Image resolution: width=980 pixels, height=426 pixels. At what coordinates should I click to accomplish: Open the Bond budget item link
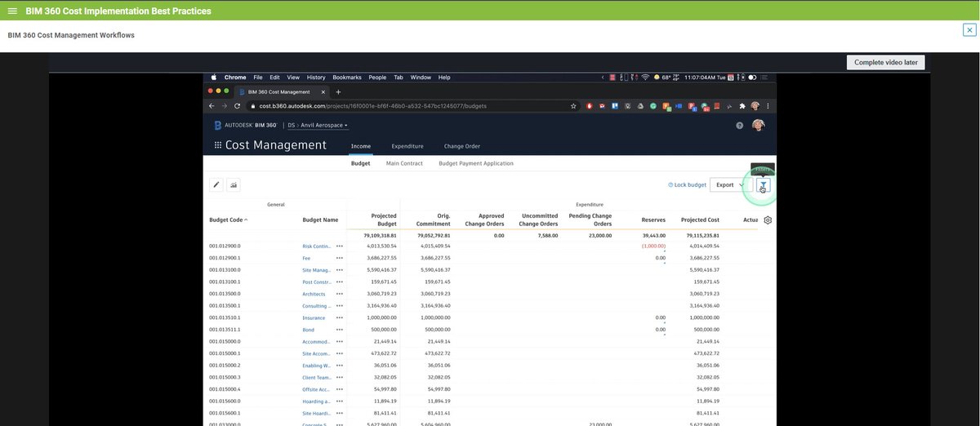point(309,330)
